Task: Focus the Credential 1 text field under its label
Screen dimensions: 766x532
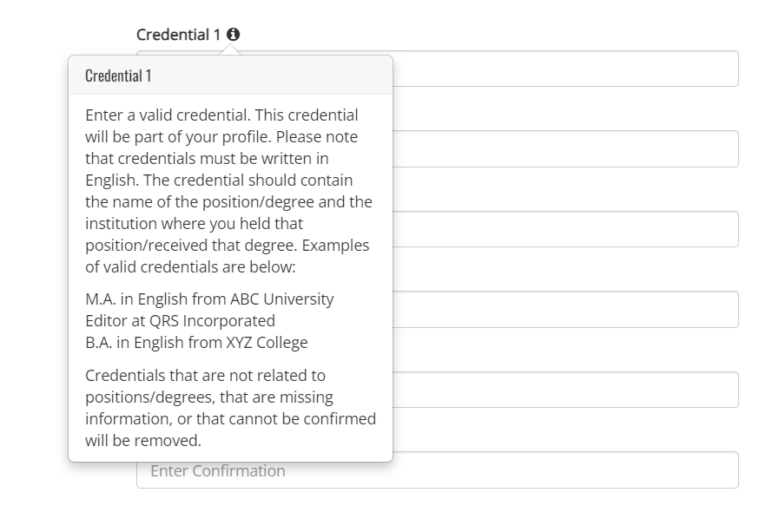Action: click(x=565, y=69)
